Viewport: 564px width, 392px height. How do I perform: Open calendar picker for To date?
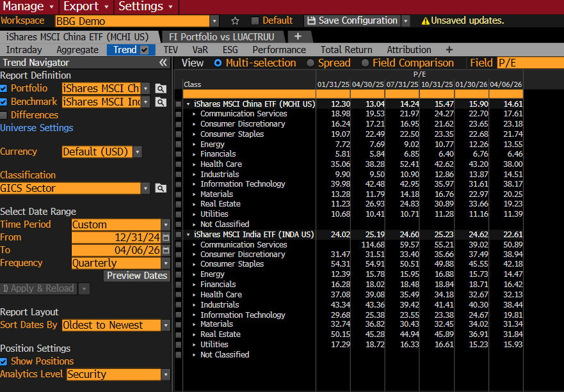pyautogui.click(x=166, y=250)
